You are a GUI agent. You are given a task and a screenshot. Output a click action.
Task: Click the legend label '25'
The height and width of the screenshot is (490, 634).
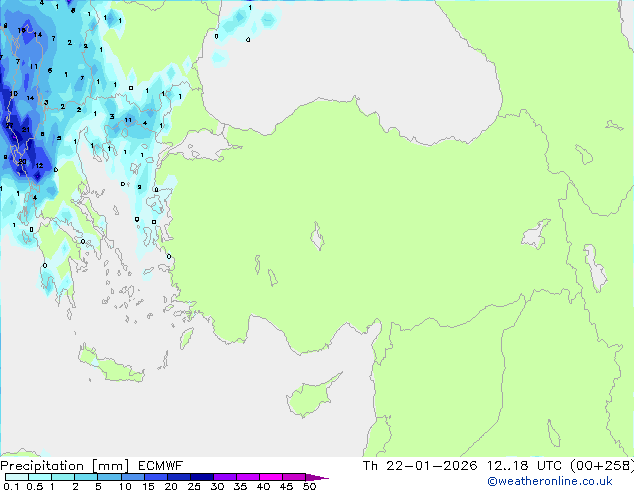[194, 486]
